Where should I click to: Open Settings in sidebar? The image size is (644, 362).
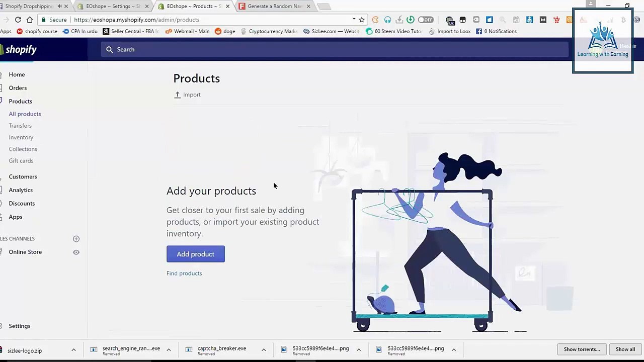(19, 326)
